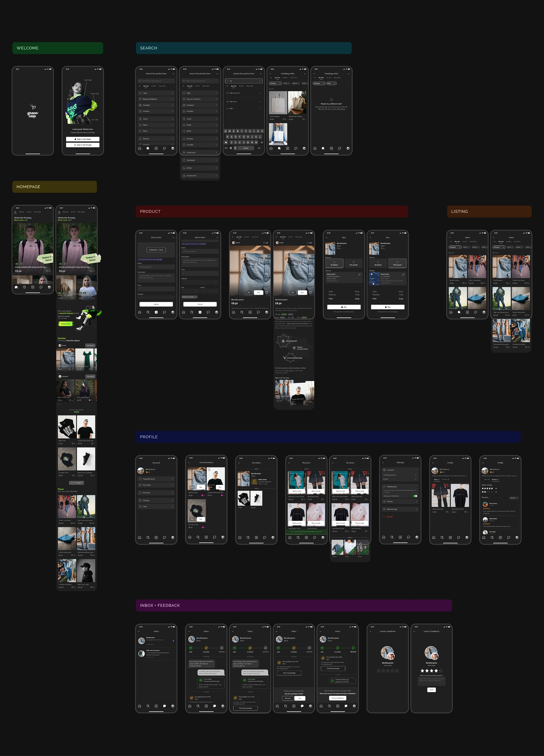
Task: Switch to the He/Him tab on the first Search screen
Action: click(x=154, y=86)
